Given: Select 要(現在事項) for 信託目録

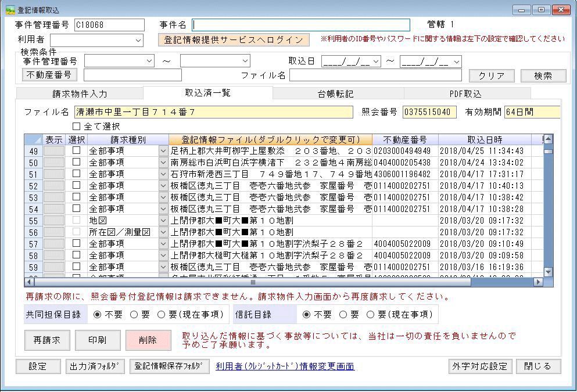Looking at the screenshot, I should (x=371, y=315).
